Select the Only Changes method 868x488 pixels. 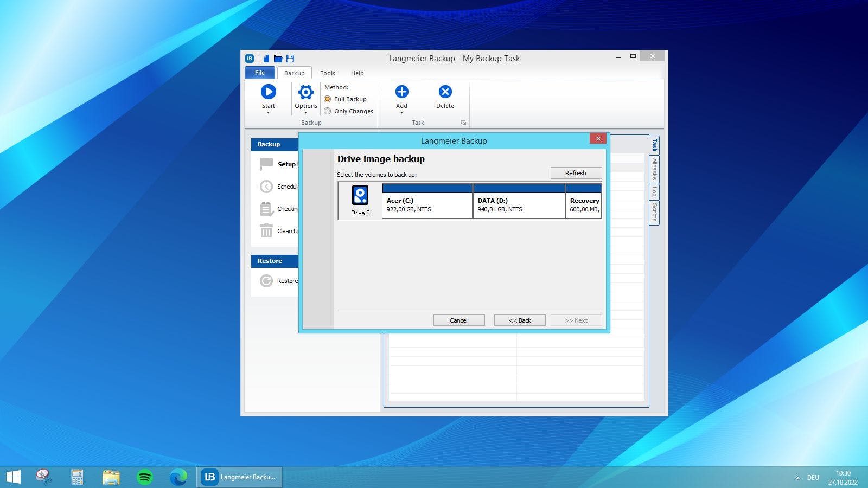pos(349,111)
